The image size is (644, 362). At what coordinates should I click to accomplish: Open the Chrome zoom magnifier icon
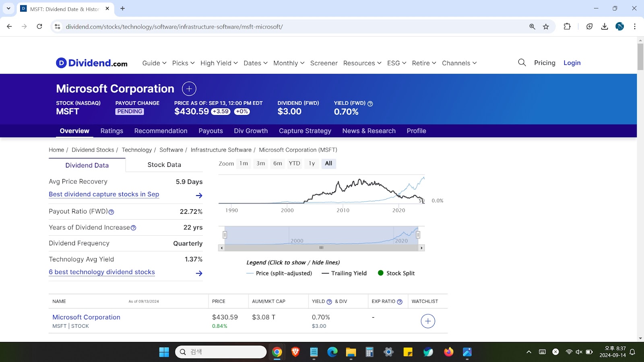532,27
